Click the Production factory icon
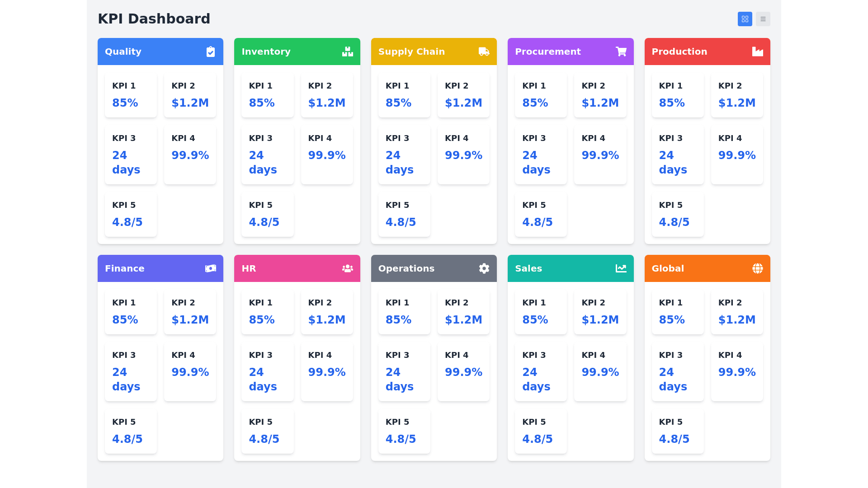This screenshot has height=488, width=868. coord(757,52)
